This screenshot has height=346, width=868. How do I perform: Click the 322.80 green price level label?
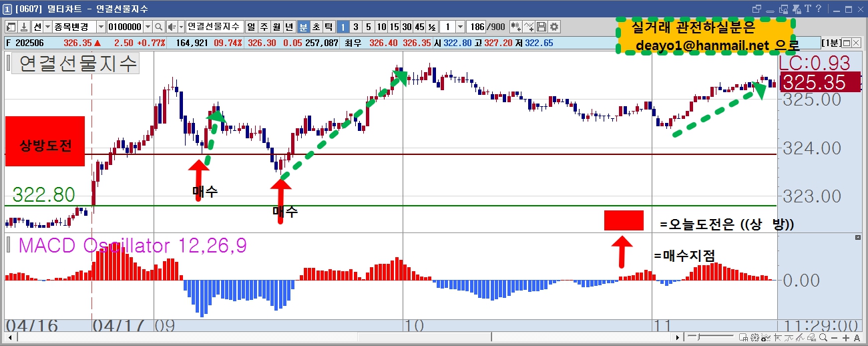pyautogui.click(x=43, y=195)
